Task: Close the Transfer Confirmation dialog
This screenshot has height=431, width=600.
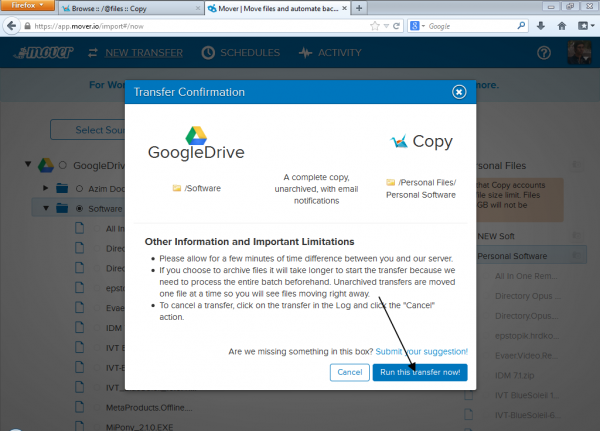Action: coord(459,92)
